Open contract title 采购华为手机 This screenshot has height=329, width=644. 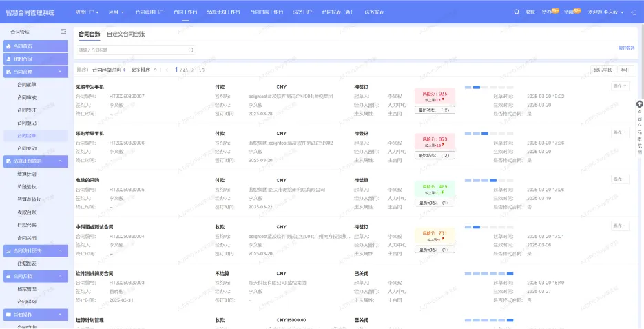pyautogui.click(x=90, y=87)
